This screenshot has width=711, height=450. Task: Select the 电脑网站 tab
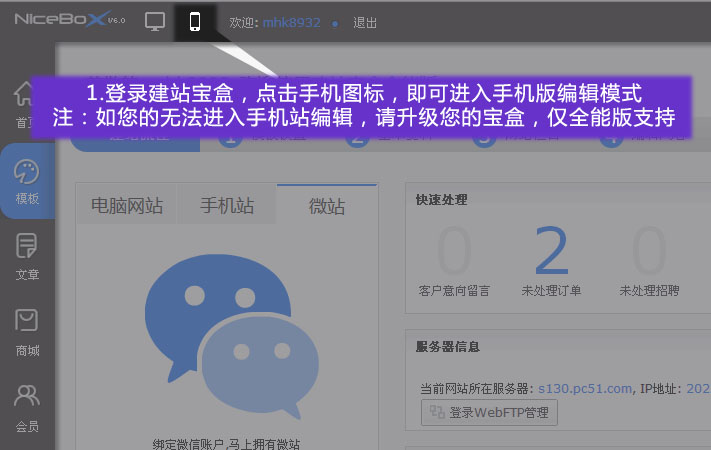pyautogui.click(x=127, y=206)
